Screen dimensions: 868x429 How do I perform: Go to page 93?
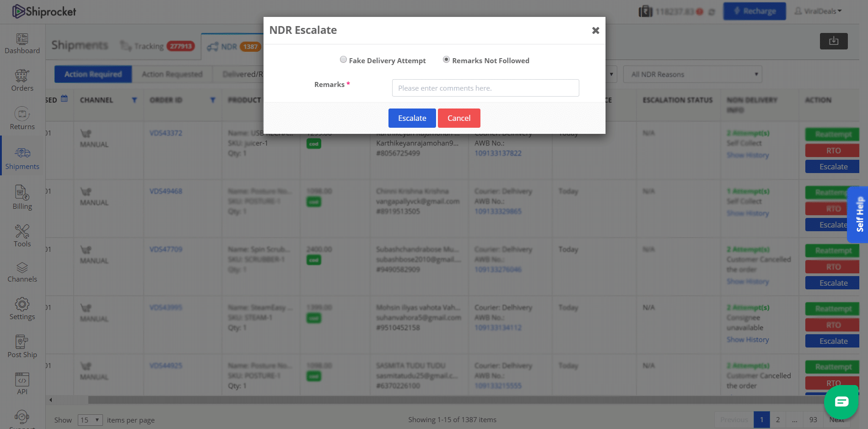tap(813, 420)
